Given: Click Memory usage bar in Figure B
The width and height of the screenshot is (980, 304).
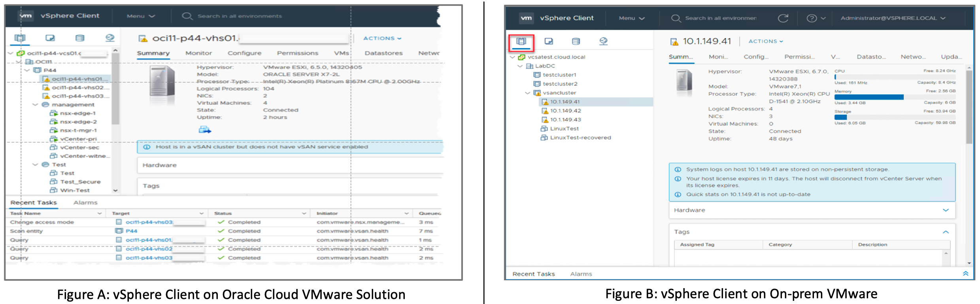Looking at the screenshot, I should tap(895, 97).
